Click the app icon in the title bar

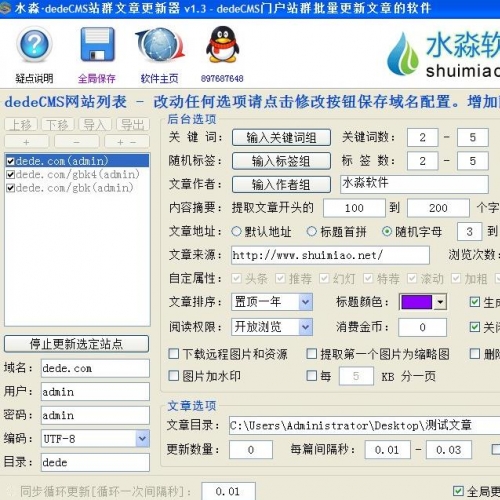point(5,8)
